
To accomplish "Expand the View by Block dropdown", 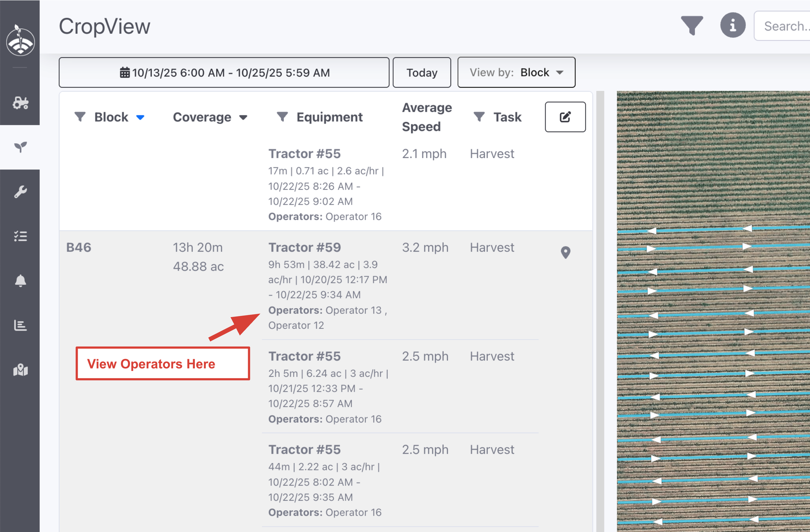I will pyautogui.click(x=516, y=73).
